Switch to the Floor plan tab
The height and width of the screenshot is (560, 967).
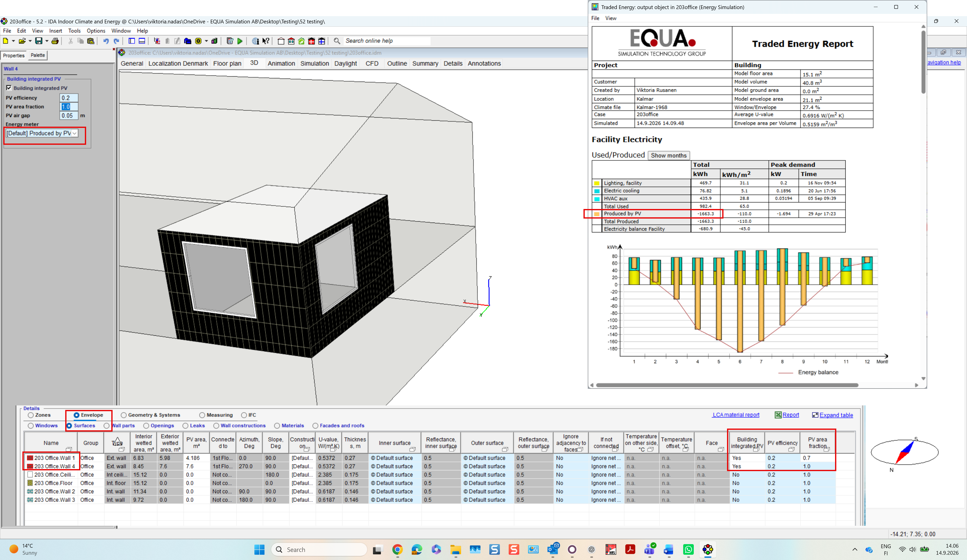(x=227, y=63)
